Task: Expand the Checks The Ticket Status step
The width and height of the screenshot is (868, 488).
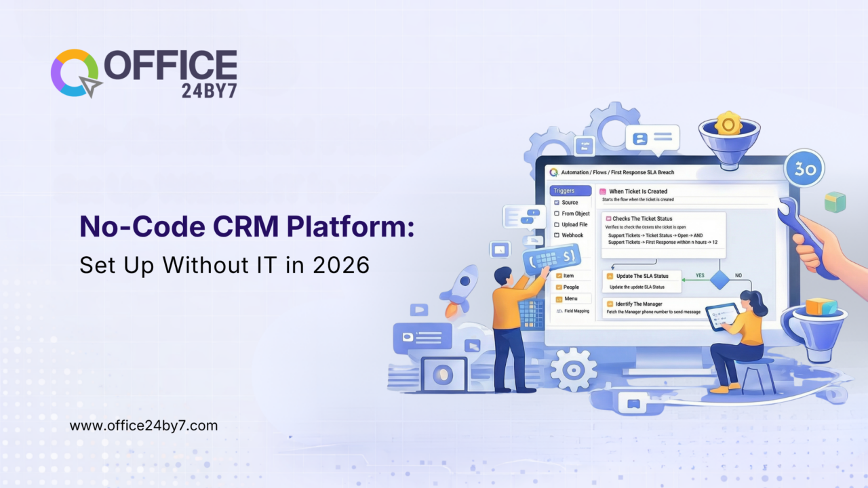Action: click(642, 218)
